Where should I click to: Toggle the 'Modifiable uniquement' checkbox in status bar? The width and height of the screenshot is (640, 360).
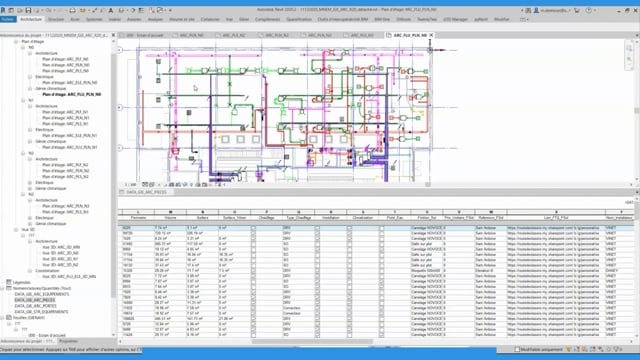point(517,349)
